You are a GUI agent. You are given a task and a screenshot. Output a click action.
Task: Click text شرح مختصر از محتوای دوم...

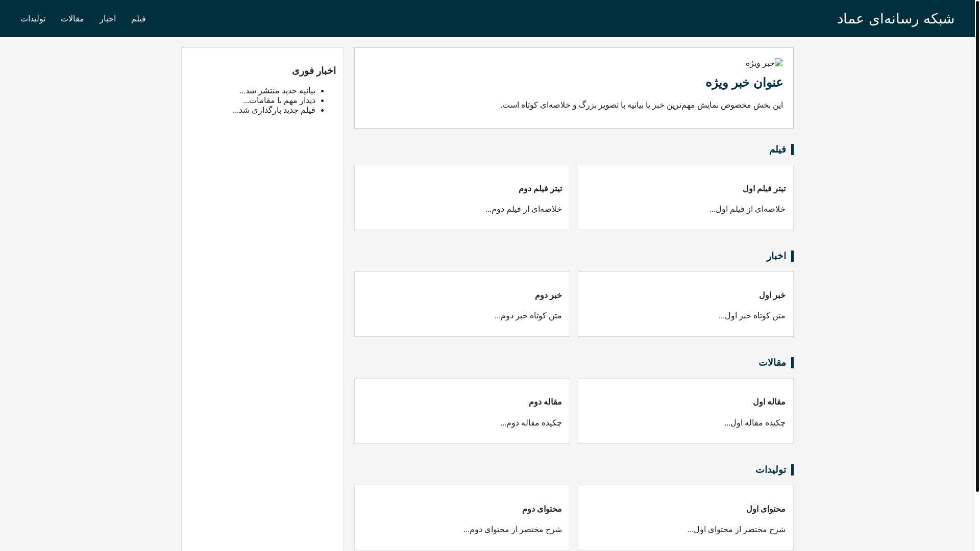tap(512, 530)
